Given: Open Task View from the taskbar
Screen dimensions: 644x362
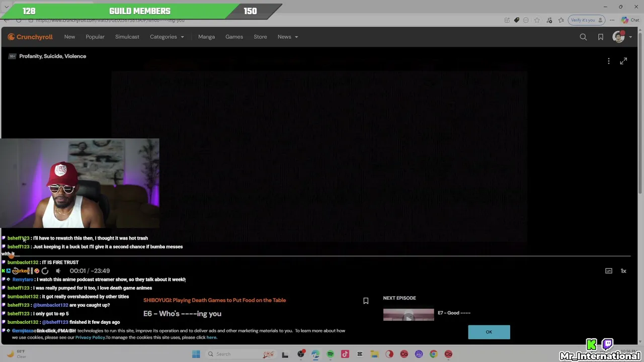Looking at the screenshot, I should coord(285,354).
